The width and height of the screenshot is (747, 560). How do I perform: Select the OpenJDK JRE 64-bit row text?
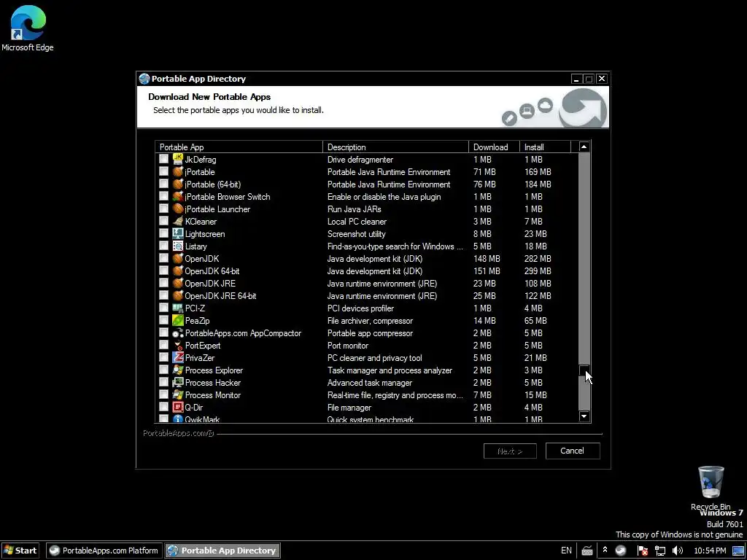[x=220, y=296]
